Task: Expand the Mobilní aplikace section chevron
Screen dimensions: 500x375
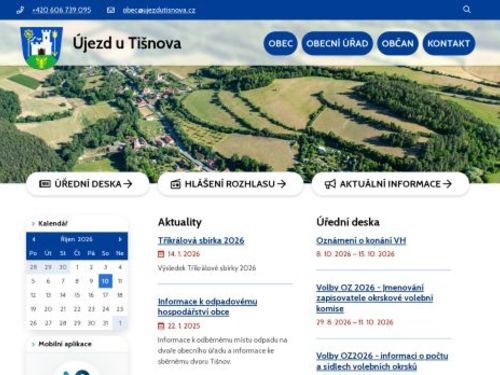Action: [x=33, y=344]
